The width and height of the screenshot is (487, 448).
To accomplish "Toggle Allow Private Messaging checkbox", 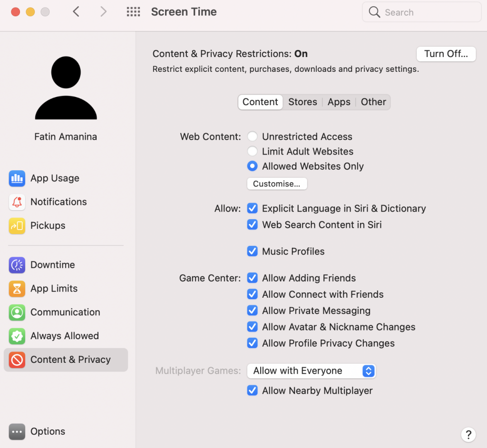I will pos(252,311).
